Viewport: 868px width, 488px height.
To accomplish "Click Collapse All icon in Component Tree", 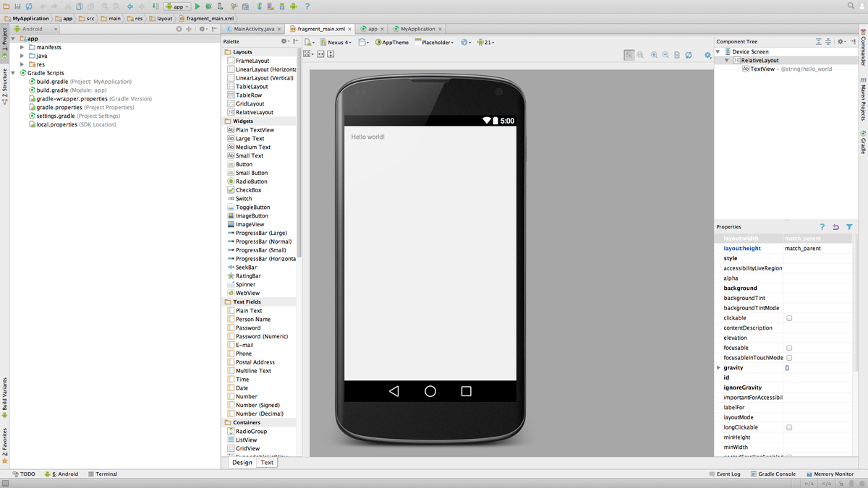I will click(828, 41).
